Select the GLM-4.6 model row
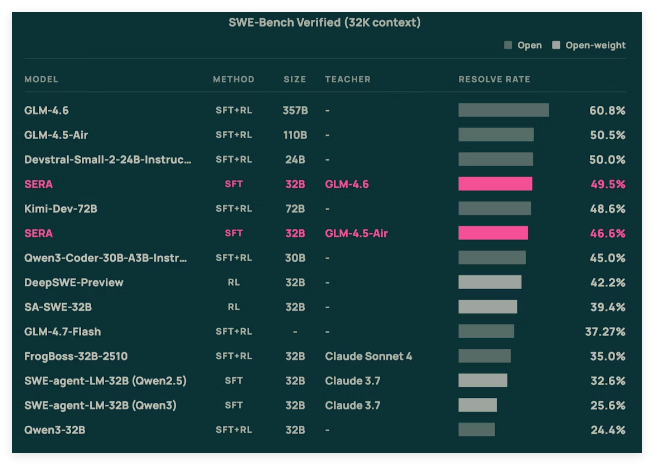Image resolution: width=654 pixels, height=465 pixels. [x=47, y=110]
